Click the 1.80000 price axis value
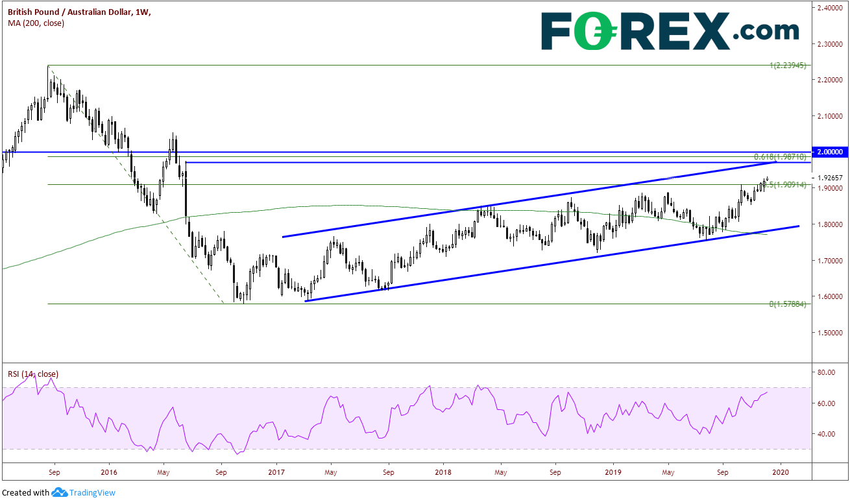Image resolution: width=850 pixels, height=504 pixels. (831, 224)
